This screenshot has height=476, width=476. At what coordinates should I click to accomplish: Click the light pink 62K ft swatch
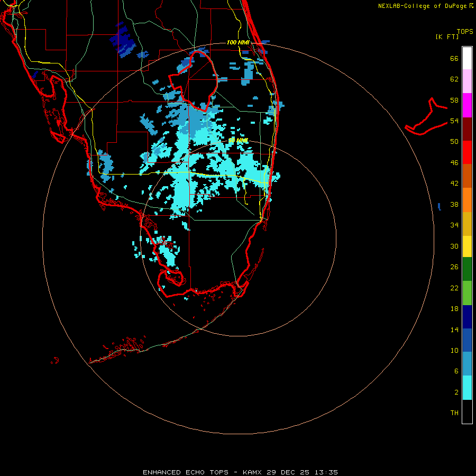click(467, 81)
